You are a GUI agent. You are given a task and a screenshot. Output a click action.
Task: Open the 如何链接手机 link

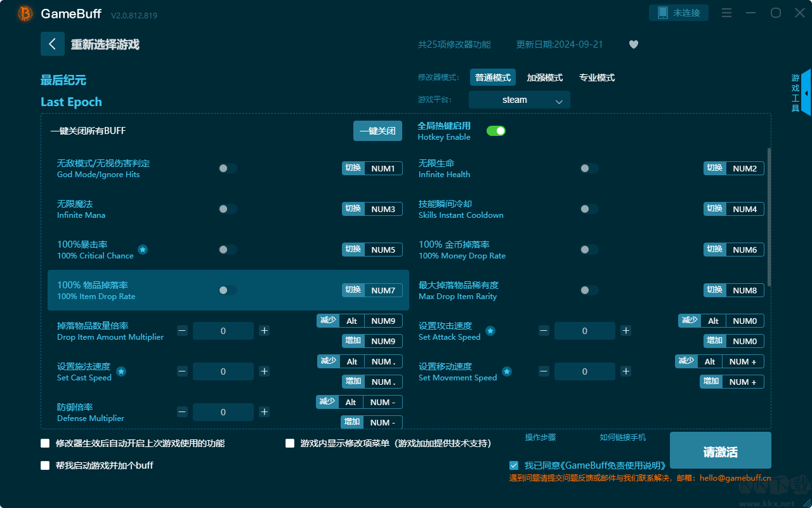click(x=623, y=438)
